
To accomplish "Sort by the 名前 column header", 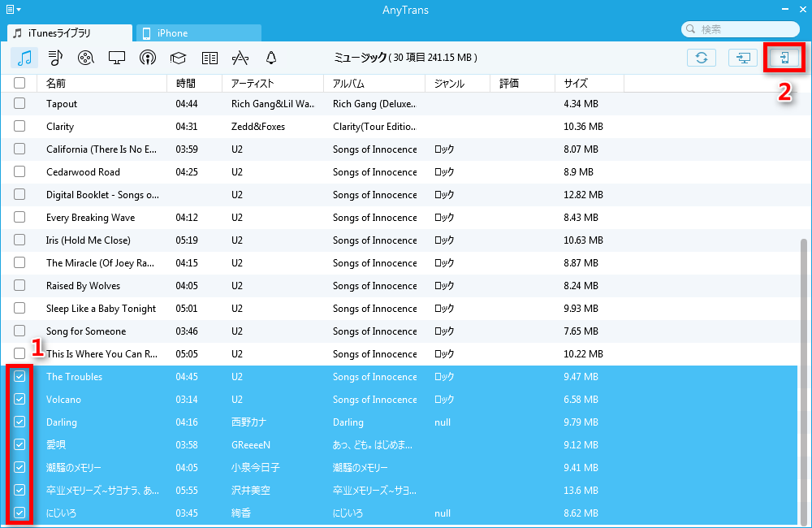I will [x=102, y=83].
